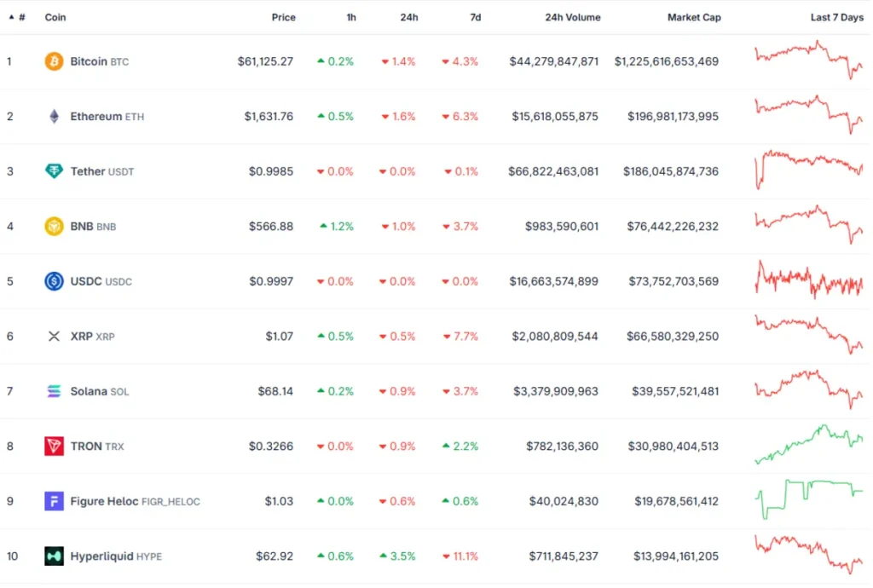The width and height of the screenshot is (873, 588).
Task: Click the Solana logo icon
Action: pos(54,391)
